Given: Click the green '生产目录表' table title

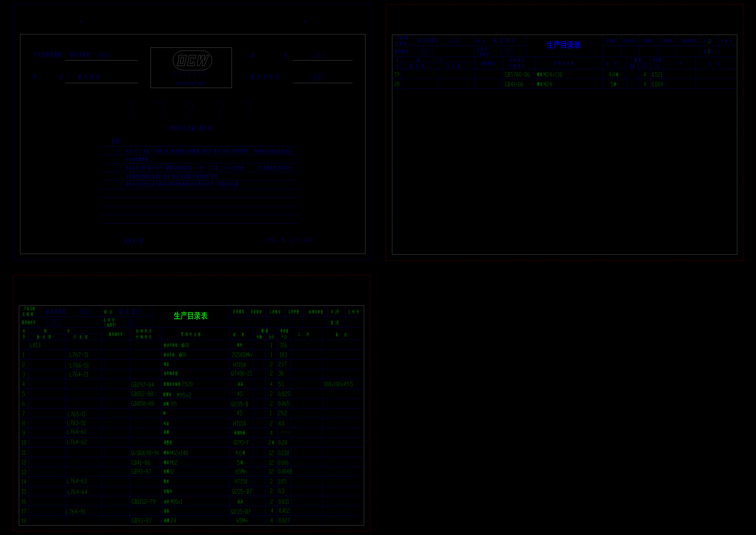Looking at the screenshot, I should pos(191,316).
